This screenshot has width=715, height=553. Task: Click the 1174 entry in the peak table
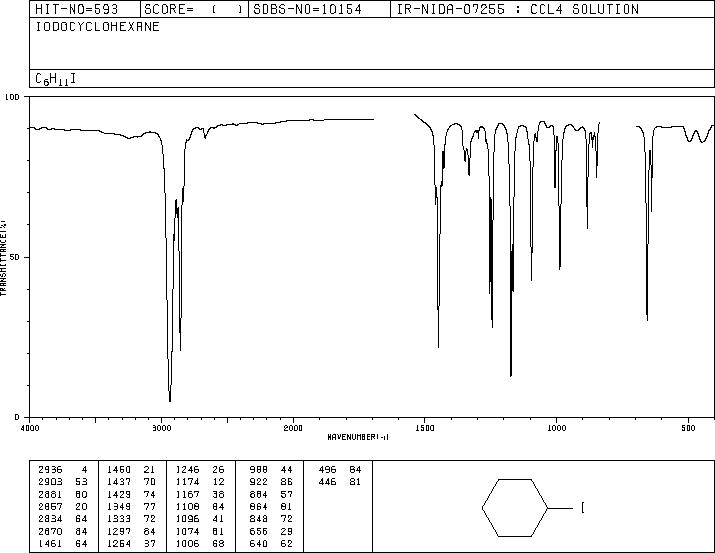pyautogui.click(x=187, y=482)
